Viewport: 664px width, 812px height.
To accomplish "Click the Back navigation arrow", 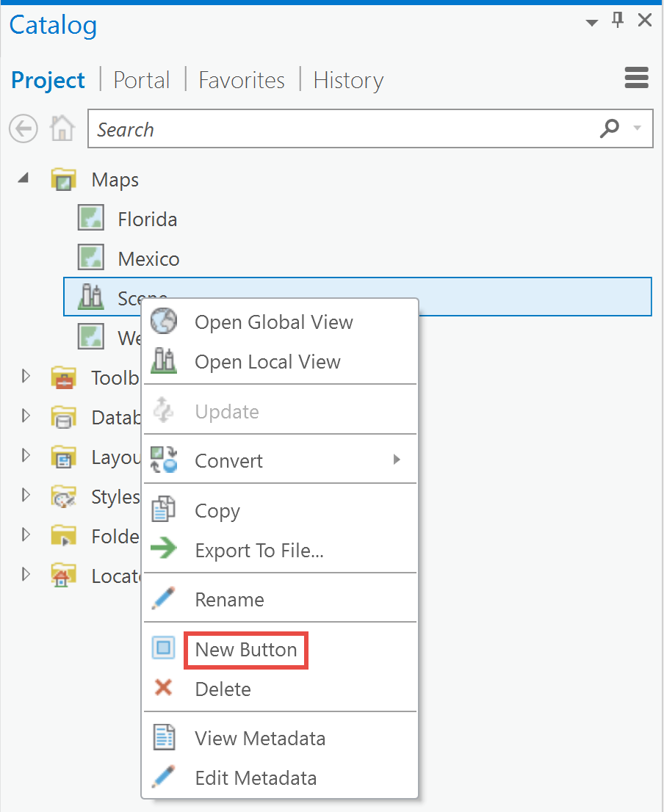I will [x=23, y=128].
